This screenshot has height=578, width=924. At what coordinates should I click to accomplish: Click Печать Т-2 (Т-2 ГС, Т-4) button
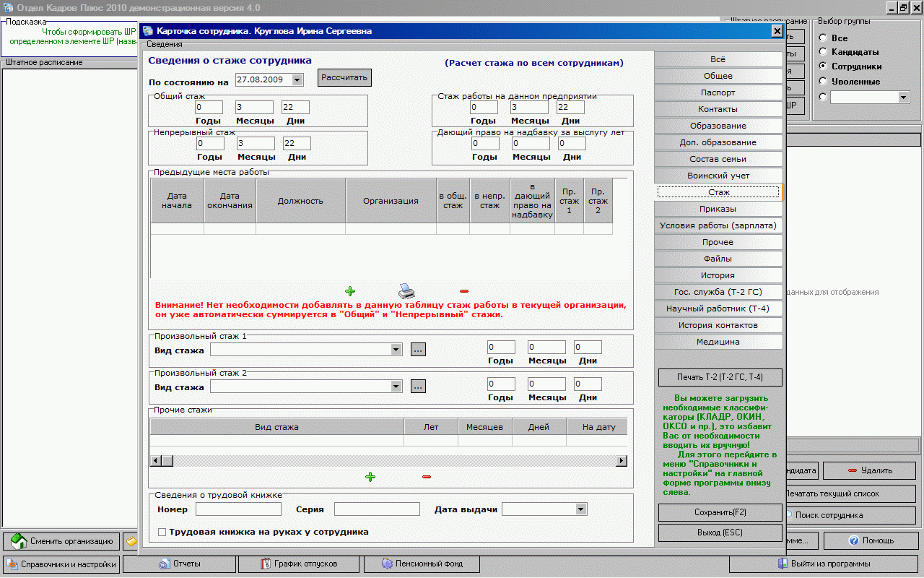coord(720,377)
